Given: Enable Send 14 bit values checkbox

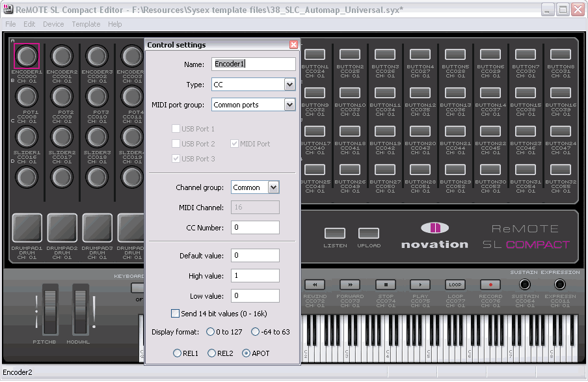Looking at the screenshot, I should (175, 313).
